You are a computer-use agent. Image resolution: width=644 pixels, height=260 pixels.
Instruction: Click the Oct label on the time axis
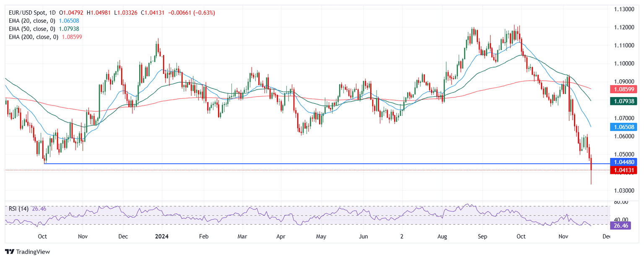42,236
